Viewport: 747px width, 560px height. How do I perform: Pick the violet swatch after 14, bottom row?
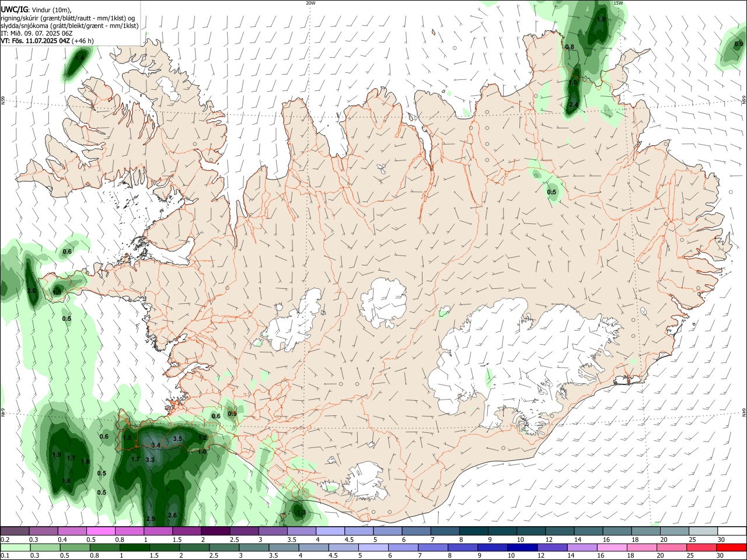[581, 548]
